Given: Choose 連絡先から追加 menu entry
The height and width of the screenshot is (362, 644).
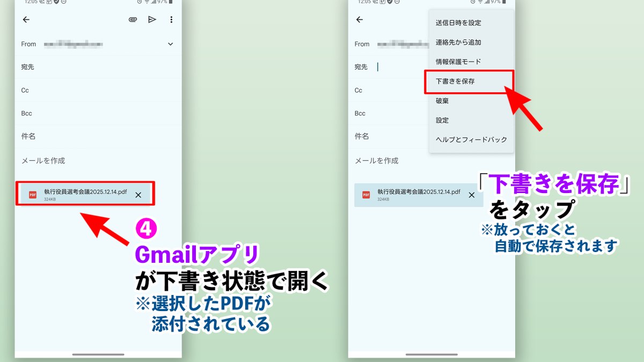Looking at the screenshot, I should tap(458, 42).
